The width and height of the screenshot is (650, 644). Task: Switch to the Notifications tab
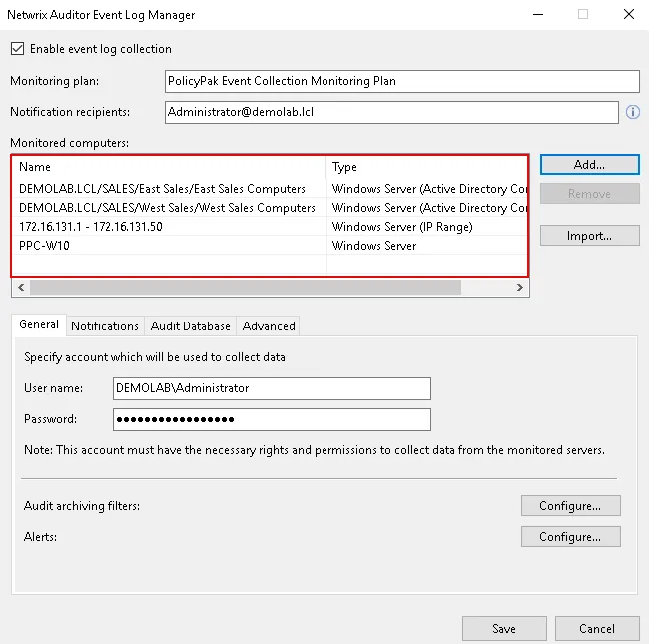(105, 325)
